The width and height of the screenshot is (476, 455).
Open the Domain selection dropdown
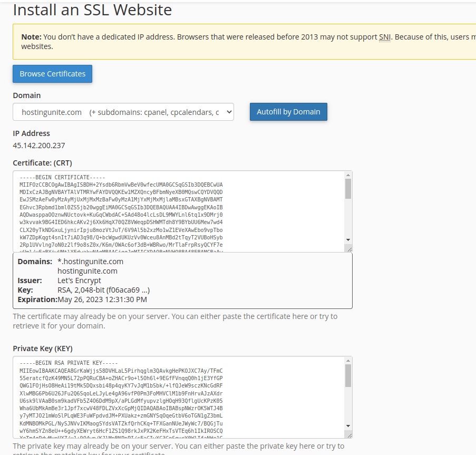(123, 111)
